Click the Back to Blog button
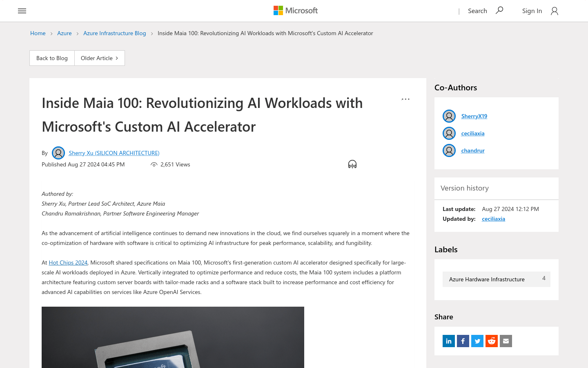The height and width of the screenshot is (368, 588). [52, 58]
